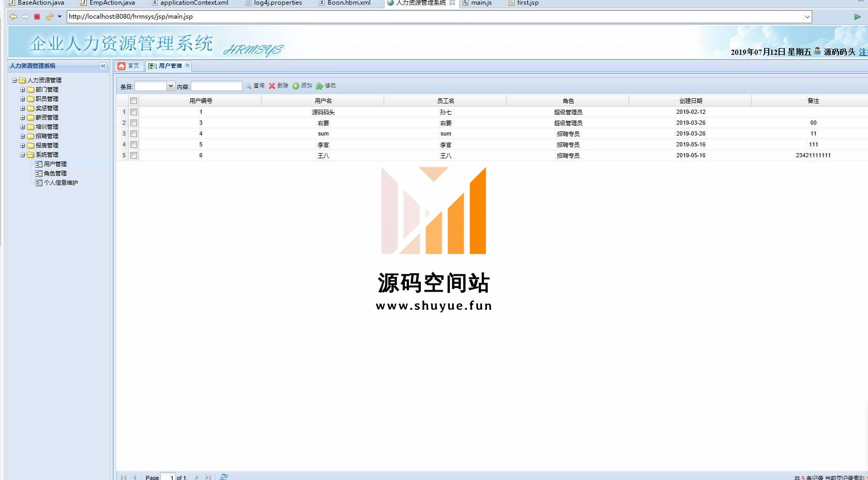
Task: Collapse the 人力资源管理 root node
Action: coord(14,80)
